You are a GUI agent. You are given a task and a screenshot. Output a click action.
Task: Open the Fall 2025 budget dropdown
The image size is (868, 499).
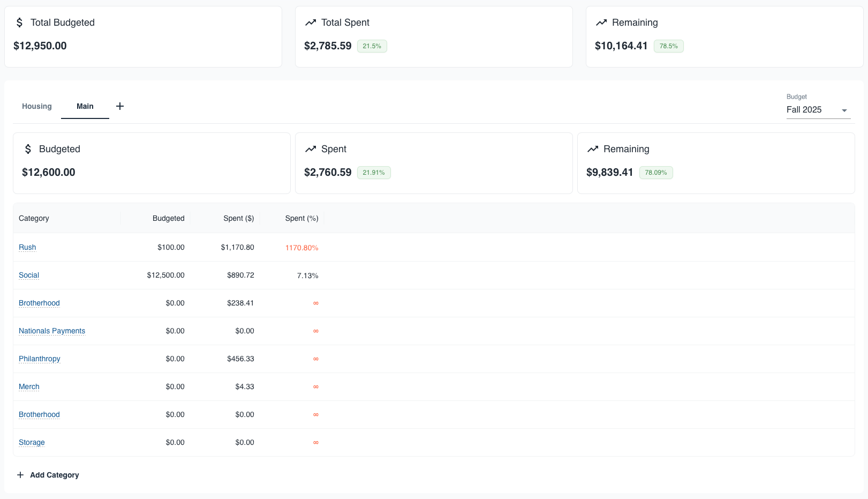pyautogui.click(x=818, y=109)
